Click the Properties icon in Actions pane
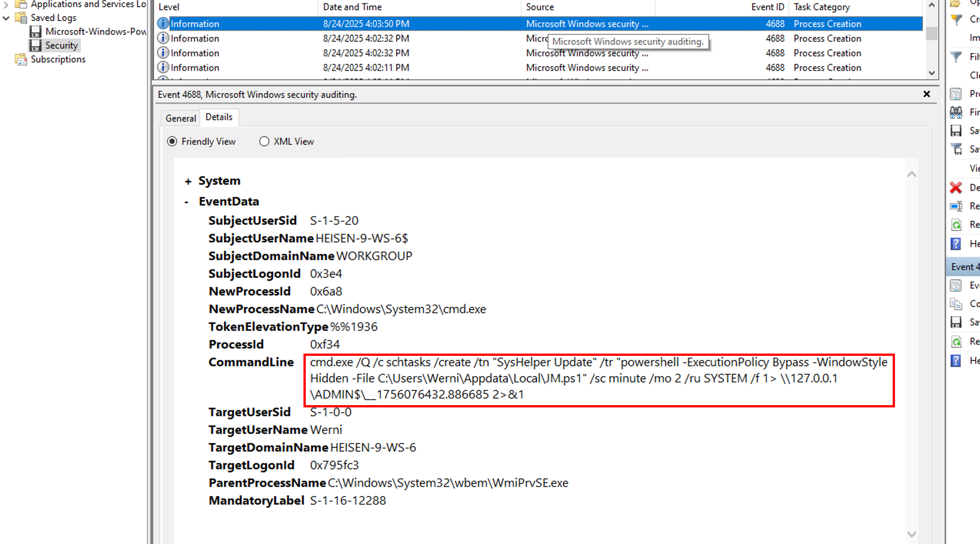980x544 pixels. point(956,94)
